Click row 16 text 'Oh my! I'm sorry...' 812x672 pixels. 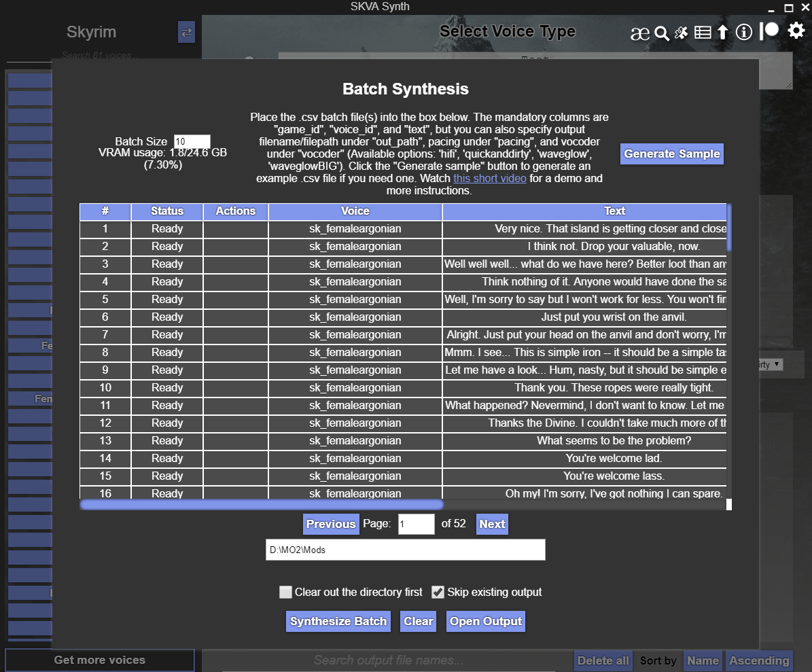pyautogui.click(x=614, y=493)
